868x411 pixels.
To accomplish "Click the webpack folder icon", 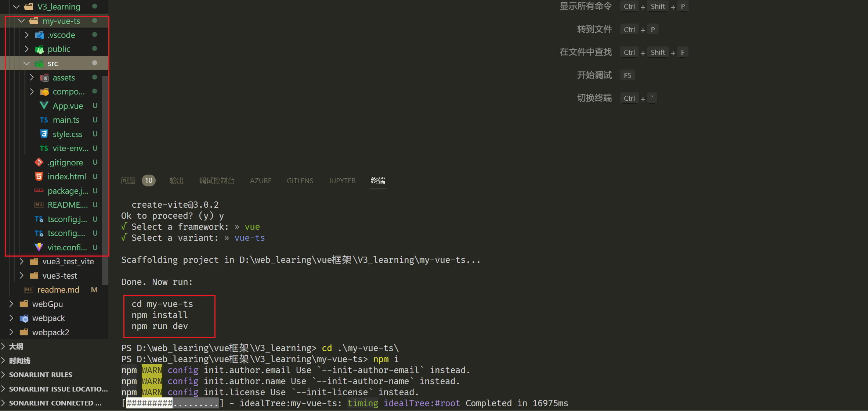I will click(24, 318).
